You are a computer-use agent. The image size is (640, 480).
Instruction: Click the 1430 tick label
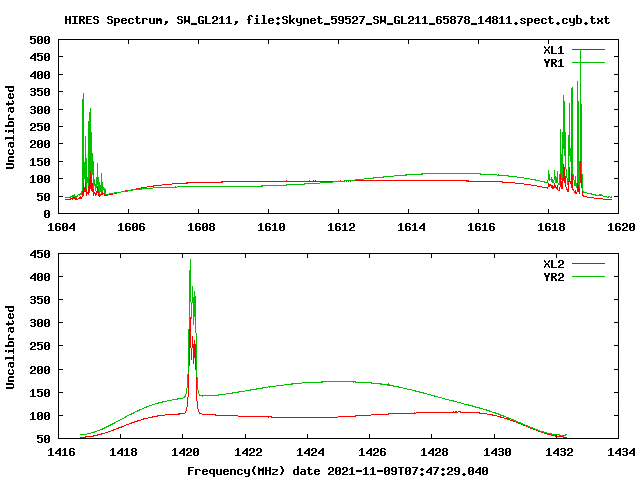pyautogui.click(x=497, y=452)
